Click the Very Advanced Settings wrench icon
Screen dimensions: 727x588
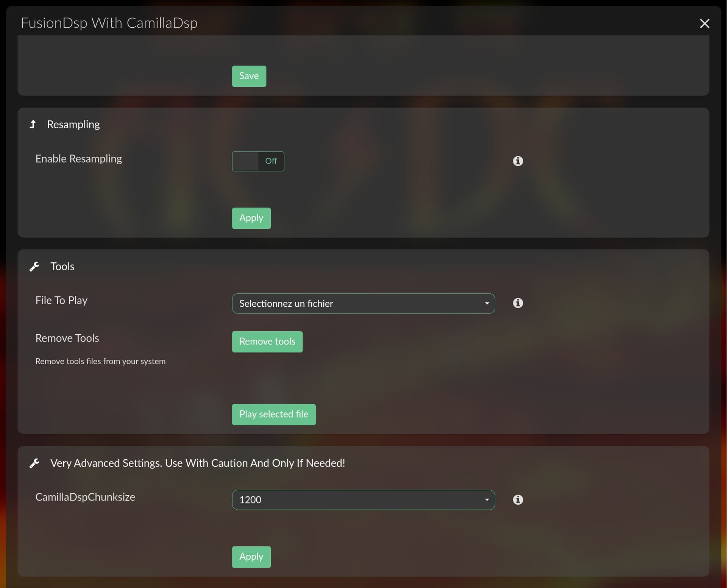coord(34,463)
